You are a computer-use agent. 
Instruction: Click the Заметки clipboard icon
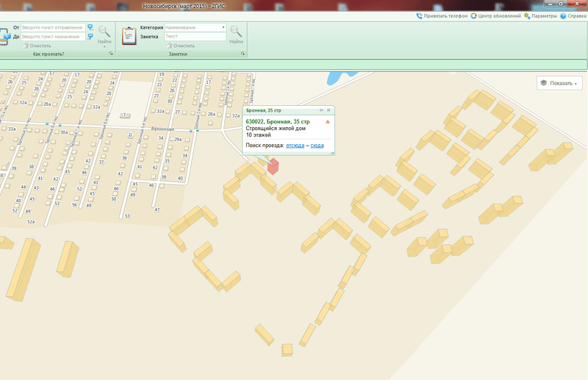[x=129, y=35]
